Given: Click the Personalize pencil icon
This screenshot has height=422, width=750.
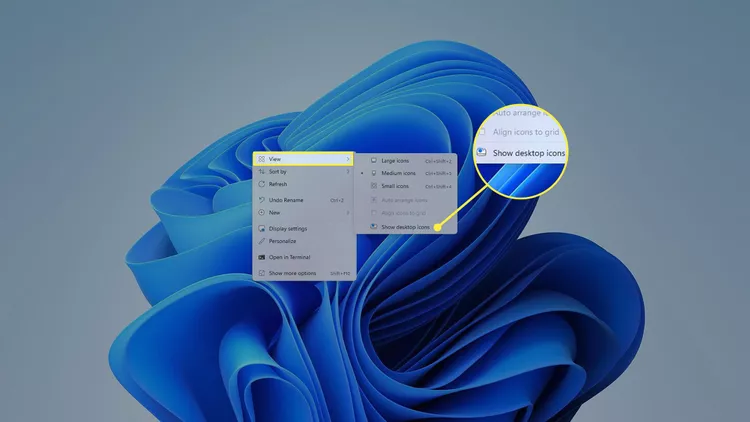Looking at the screenshot, I should pos(262,241).
